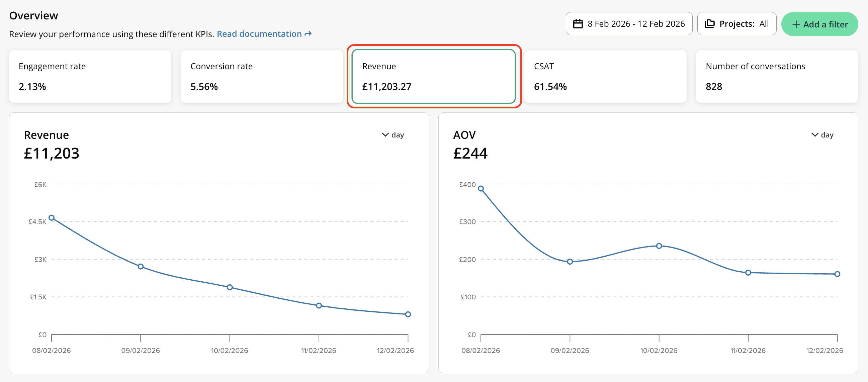The height and width of the screenshot is (382, 868).
Task: Open Read documentation link
Action: point(259,34)
